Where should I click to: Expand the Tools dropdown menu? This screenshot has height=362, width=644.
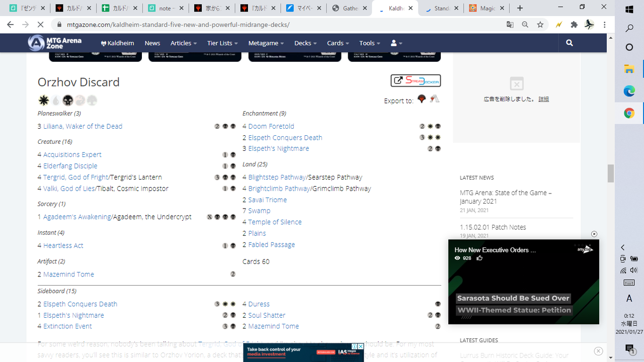[x=370, y=43]
